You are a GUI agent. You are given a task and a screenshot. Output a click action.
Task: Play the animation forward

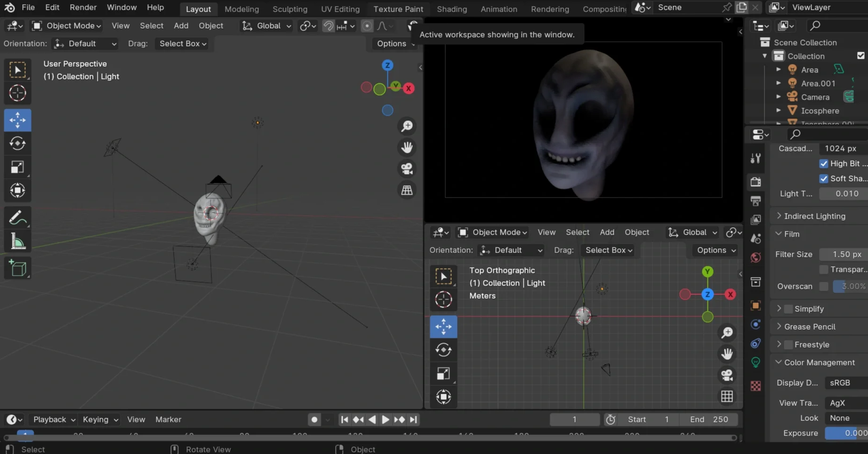385,419
